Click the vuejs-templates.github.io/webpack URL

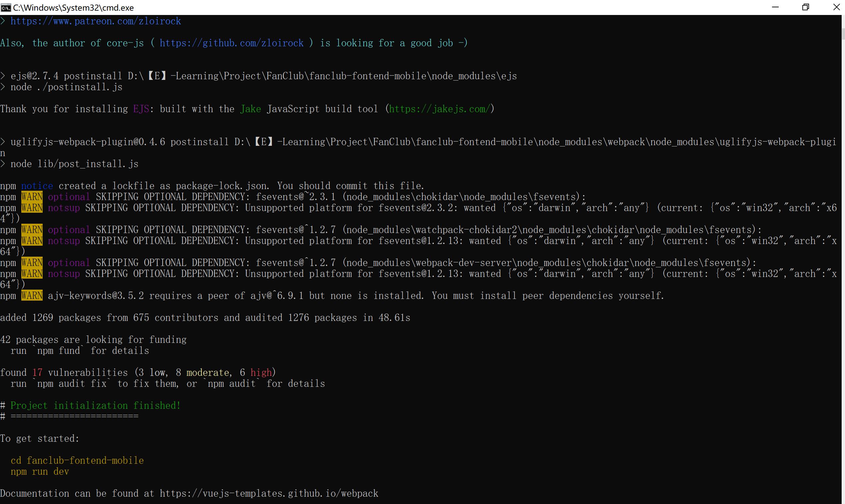coord(269,493)
